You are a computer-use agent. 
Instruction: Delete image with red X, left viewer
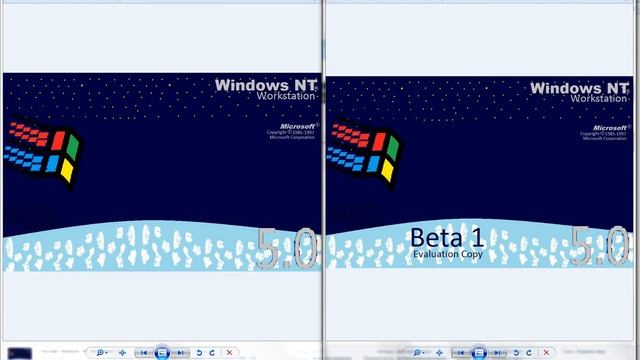click(x=229, y=353)
